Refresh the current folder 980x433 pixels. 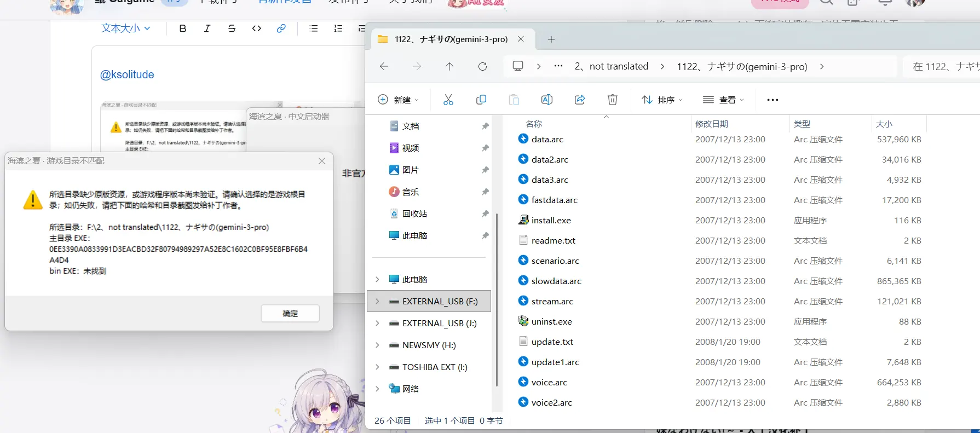coord(482,66)
